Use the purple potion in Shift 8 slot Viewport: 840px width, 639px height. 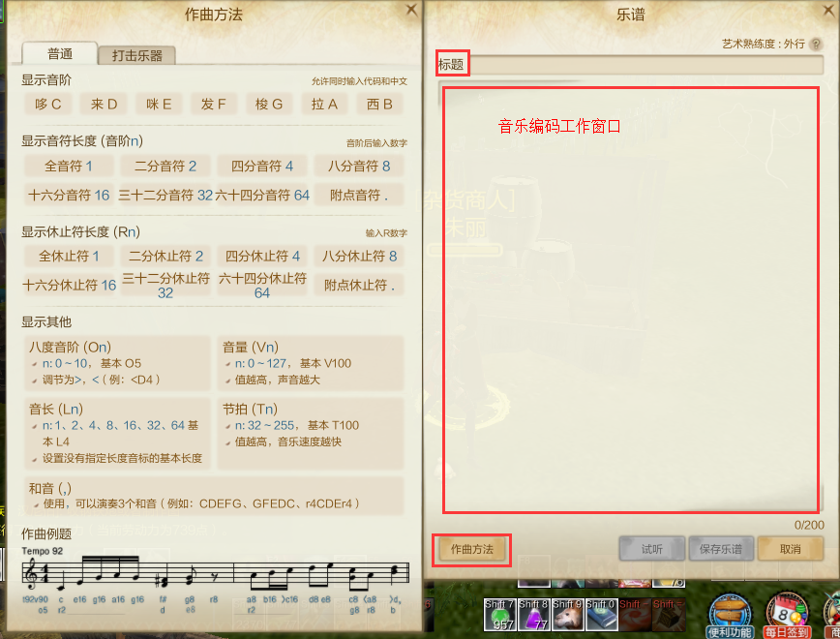[x=534, y=615]
